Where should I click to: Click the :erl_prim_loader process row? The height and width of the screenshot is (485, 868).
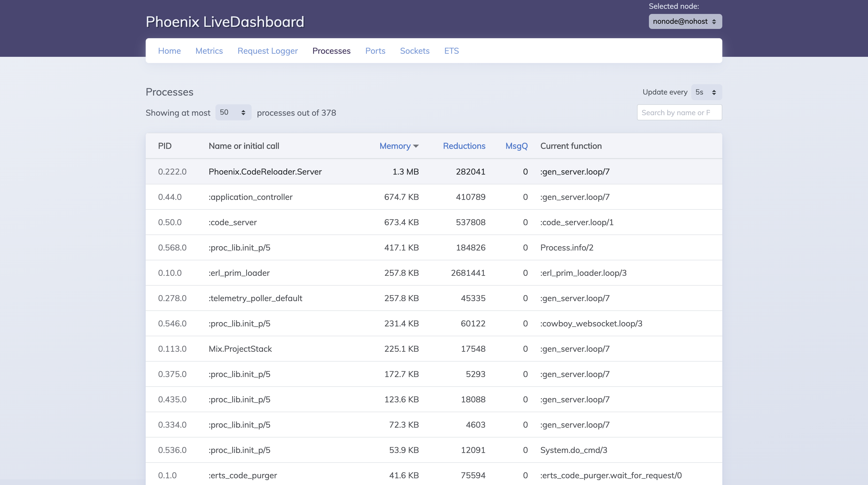pyautogui.click(x=433, y=273)
